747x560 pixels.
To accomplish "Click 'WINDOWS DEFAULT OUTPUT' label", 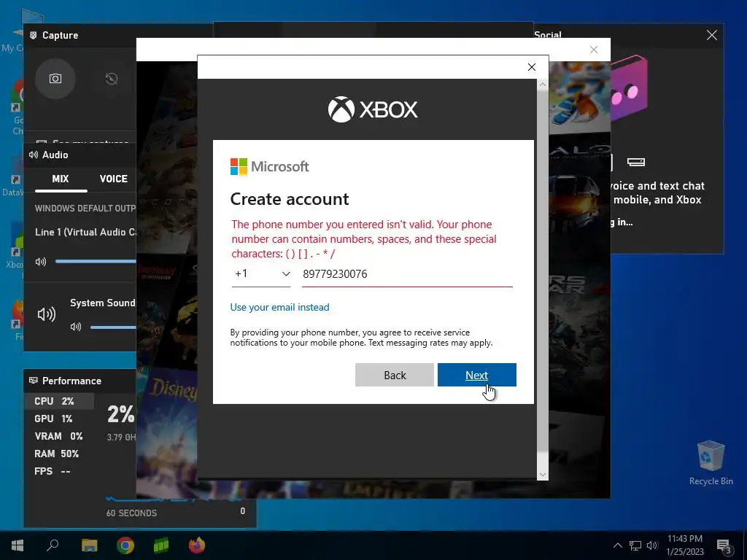I will (x=85, y=209).
